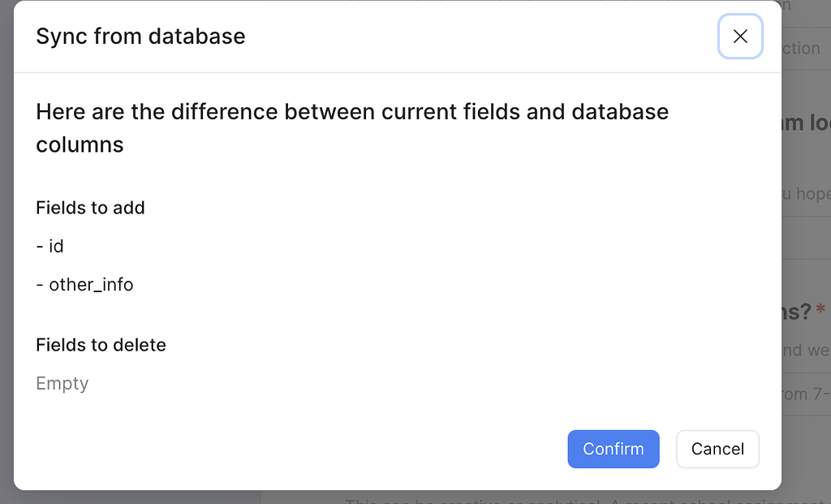Click the dash bullet before 'id'
This screenshot has width=831, height=504.
click(x=39, y=246)
